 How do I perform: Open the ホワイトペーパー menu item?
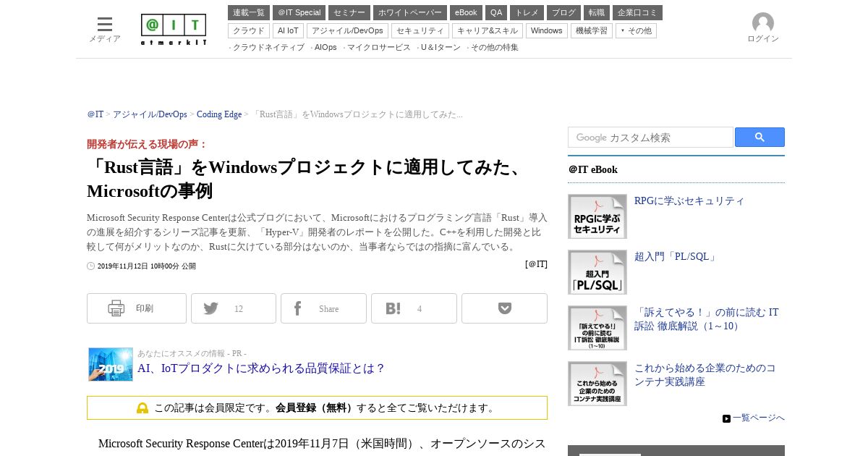point(410,13)
